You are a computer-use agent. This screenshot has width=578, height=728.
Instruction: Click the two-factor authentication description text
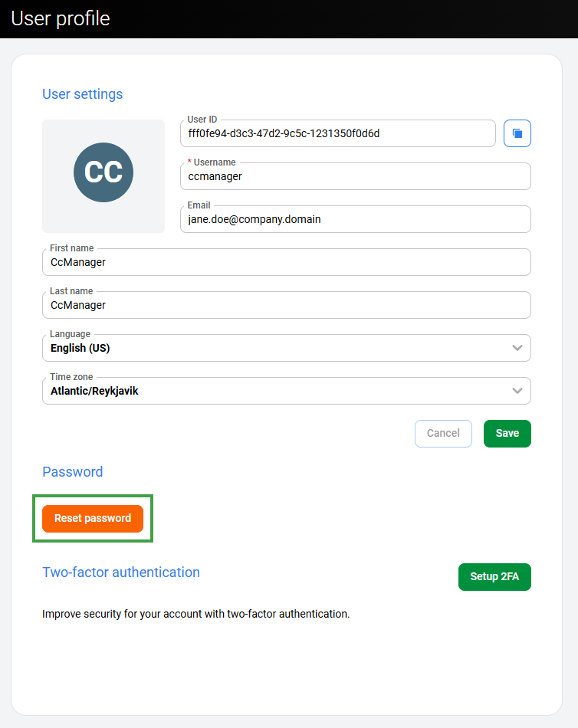[x=196, y=614]
